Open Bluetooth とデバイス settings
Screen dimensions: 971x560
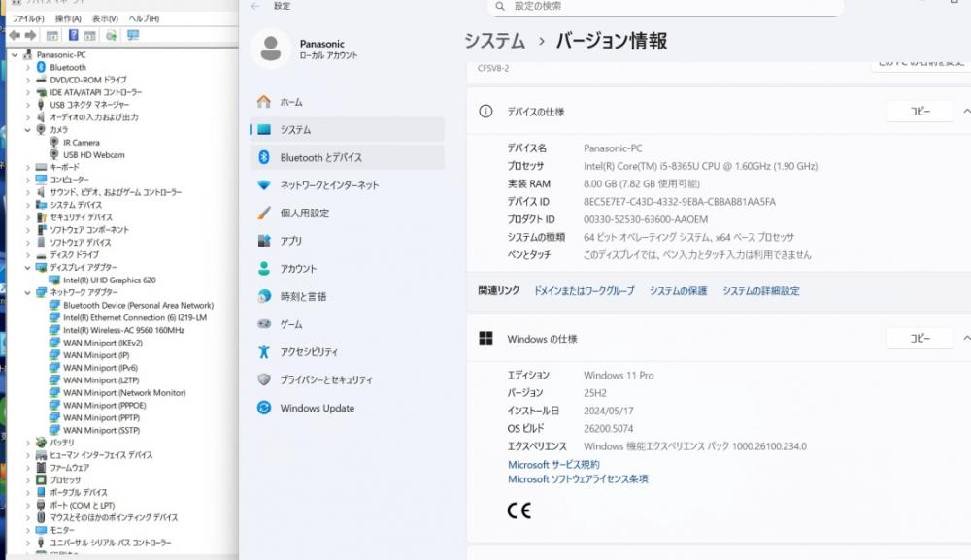pyautogui.click(x=348, y=158)
